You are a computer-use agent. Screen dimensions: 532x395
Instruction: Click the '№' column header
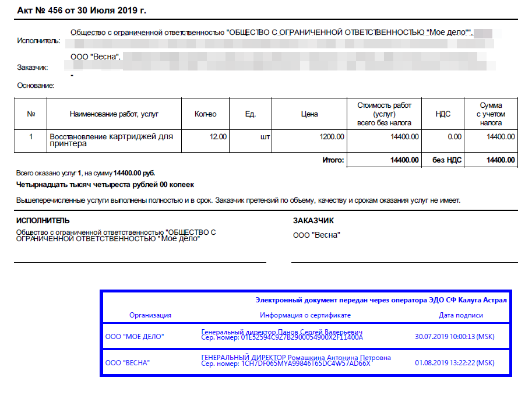(31, 114)
